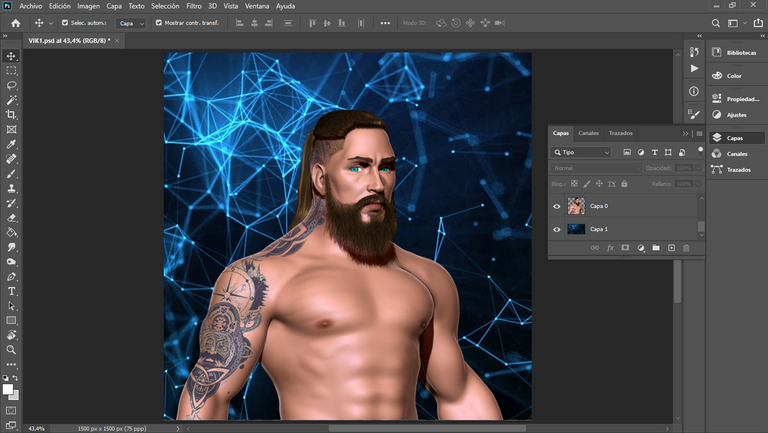
Task: Click the delete layer trash icon
Action: [686, 248]
